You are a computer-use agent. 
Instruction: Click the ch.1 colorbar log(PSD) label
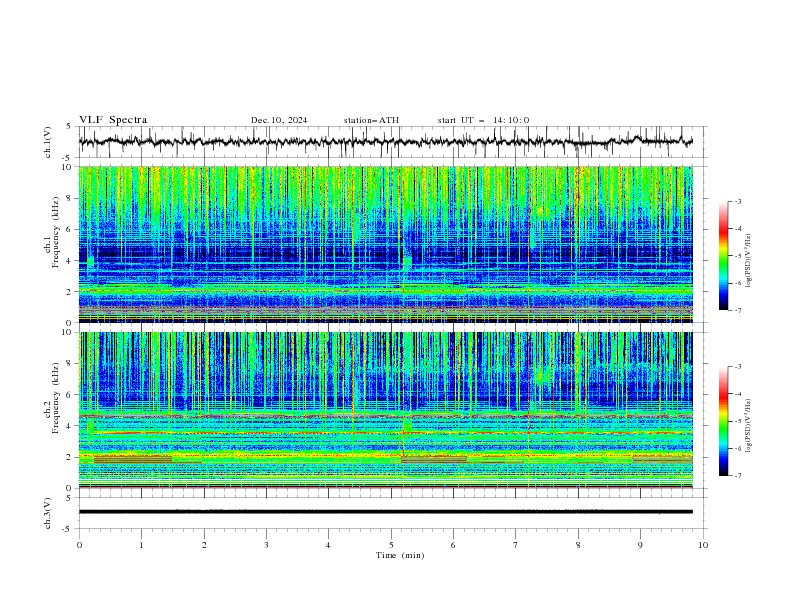tap(748, 260)
